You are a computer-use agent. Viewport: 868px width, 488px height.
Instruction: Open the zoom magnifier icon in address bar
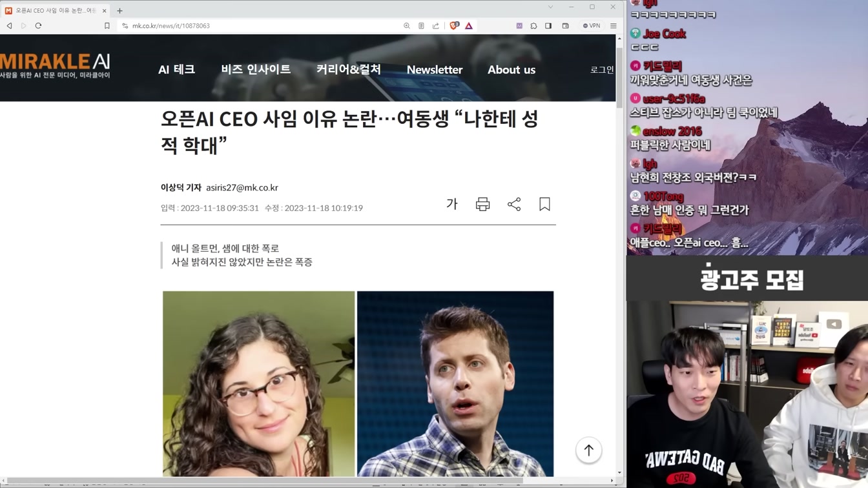pos(407,26)
